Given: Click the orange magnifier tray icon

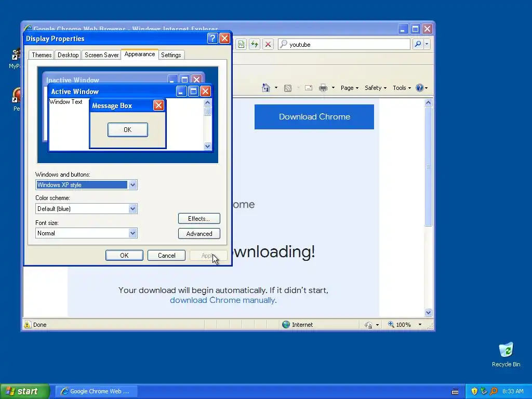Looking at the screenshot, I should (x=494, y=391).
